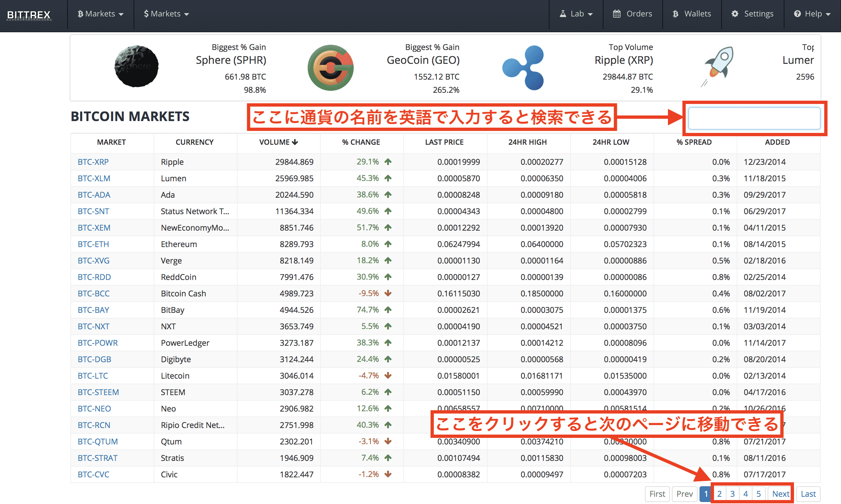Click the market search input field
Viewport: 841px width, 504px height.
tap(754, 118)
